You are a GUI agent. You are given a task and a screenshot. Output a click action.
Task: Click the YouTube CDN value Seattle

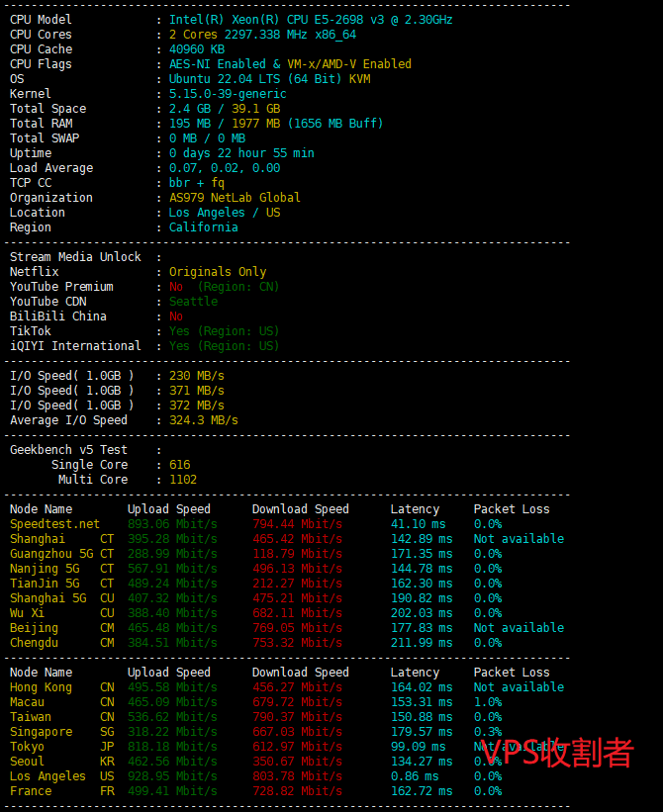pyautogui.click(x=193, y=302)
